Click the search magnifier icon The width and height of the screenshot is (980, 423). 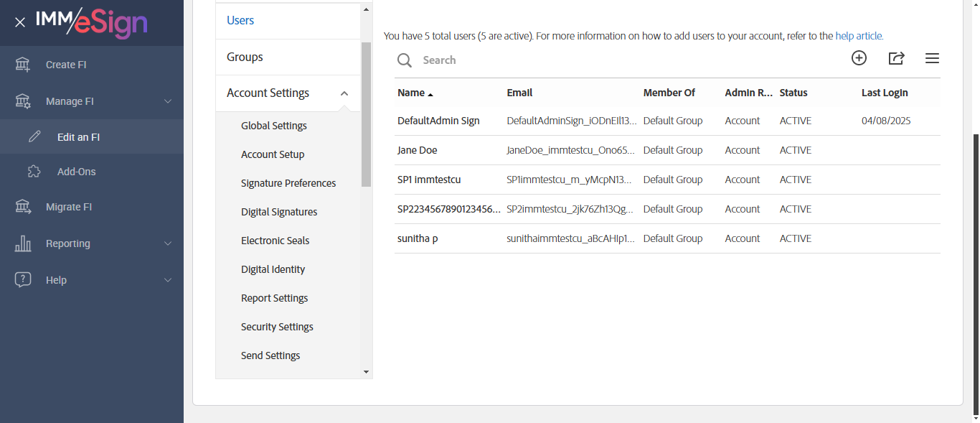[x=405, y=60]
